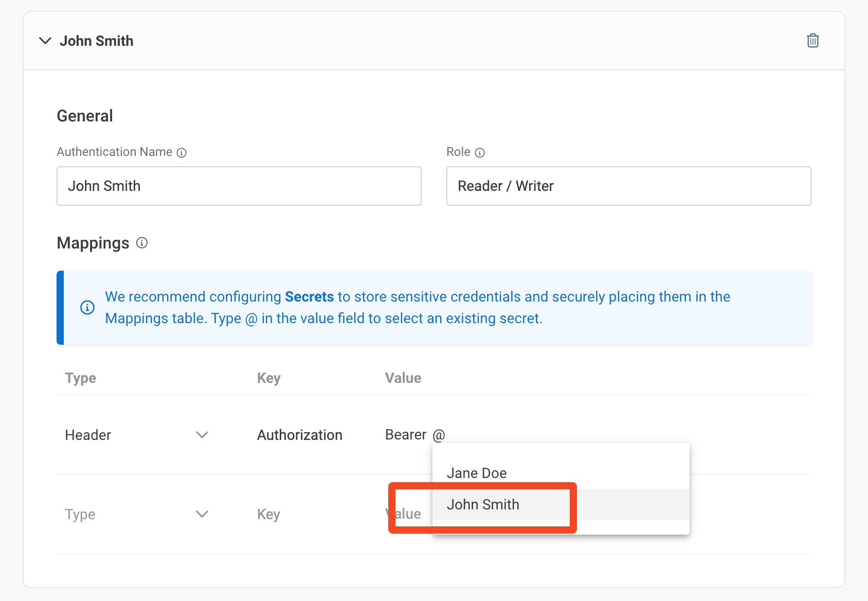868x601 pixels.
Task: Click the Key column header
Action: coord(269,378)
